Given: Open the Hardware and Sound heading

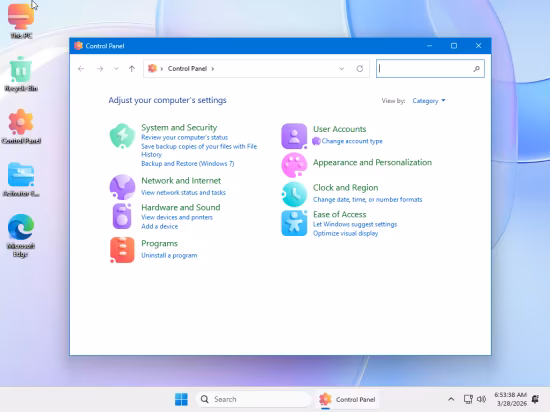Looking at the screenshot, I should (x=180, y=207).
